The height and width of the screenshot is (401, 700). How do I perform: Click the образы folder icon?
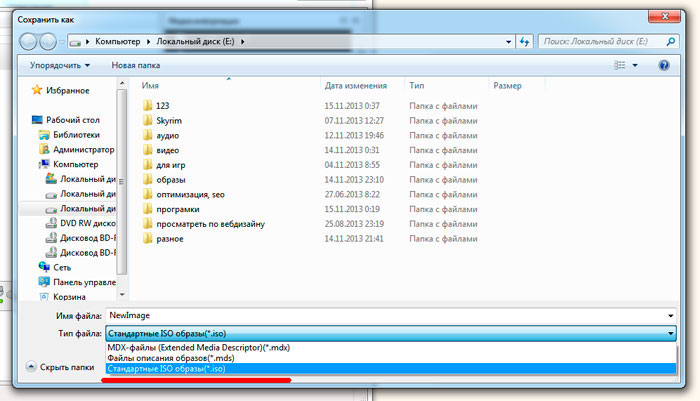pyautogui.click(x=148, y=179)
